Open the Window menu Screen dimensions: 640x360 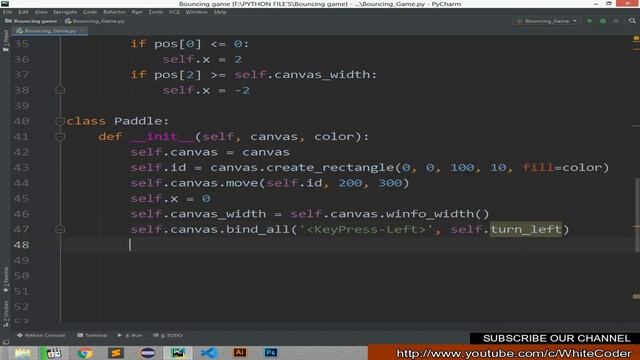[196, 12]
